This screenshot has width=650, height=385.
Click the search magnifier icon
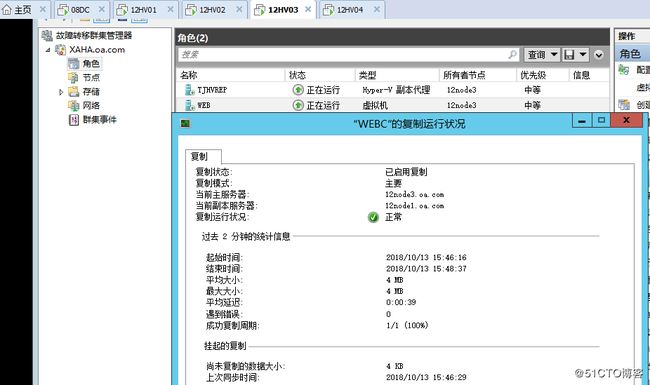[x=512, y=54]
